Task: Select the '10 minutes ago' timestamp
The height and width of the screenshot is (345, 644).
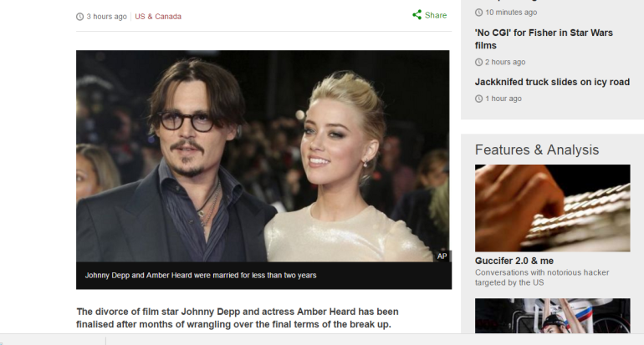Action: pos(511,13)
